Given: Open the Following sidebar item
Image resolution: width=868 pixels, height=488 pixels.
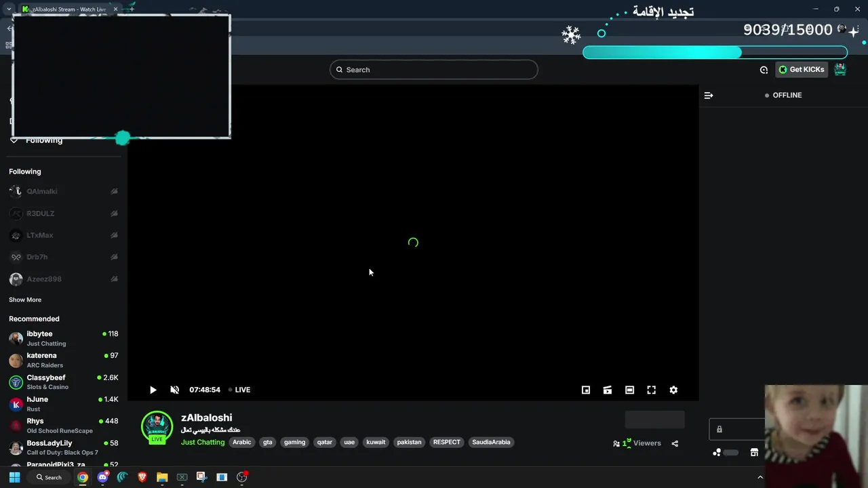Looking at the screenshot, I should (x=37, y=140).
